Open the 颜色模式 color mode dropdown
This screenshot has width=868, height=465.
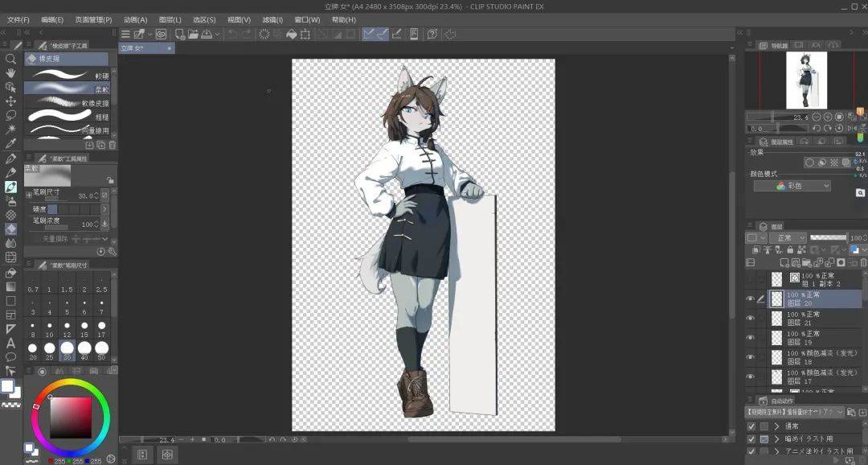792,186
